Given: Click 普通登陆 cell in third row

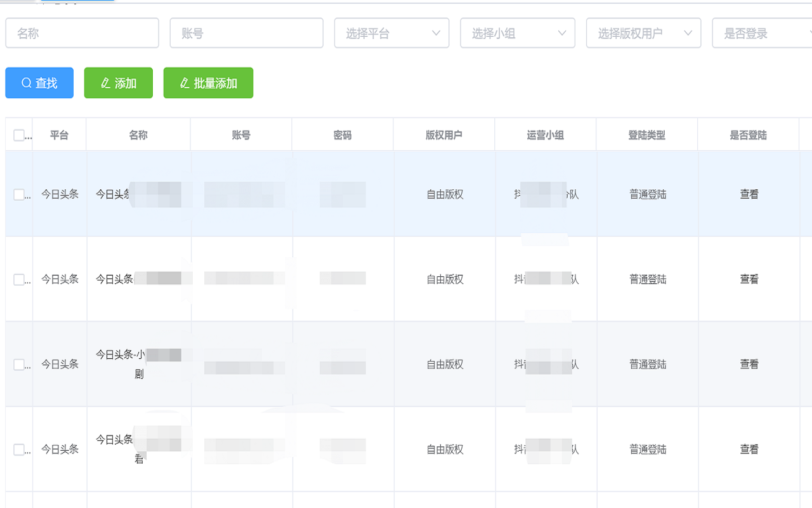Looking at the screenshot, I should 648,364.
